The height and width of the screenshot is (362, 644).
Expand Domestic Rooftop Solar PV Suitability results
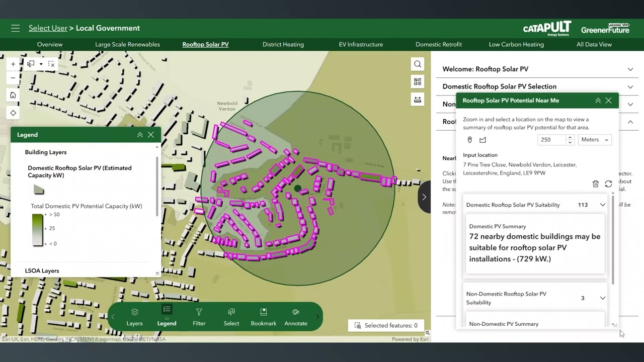click(x=603, y=205)
